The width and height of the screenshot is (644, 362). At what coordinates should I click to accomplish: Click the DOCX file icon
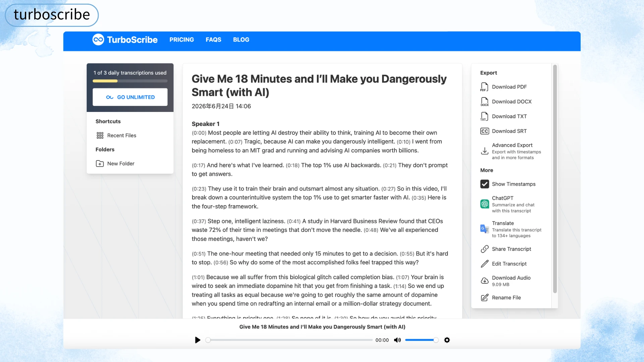point(484,102)
